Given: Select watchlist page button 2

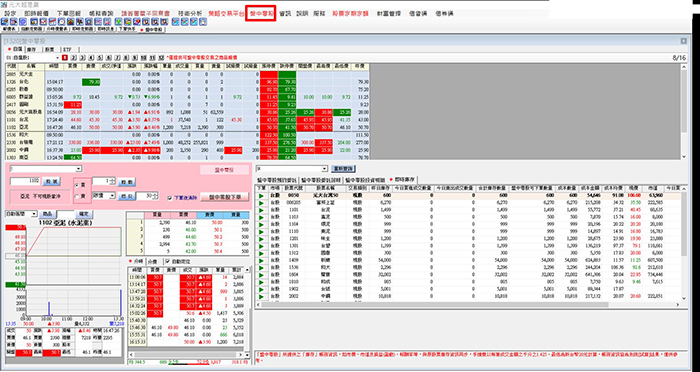Looking at the screenshot, I should (x=74, y=58).
